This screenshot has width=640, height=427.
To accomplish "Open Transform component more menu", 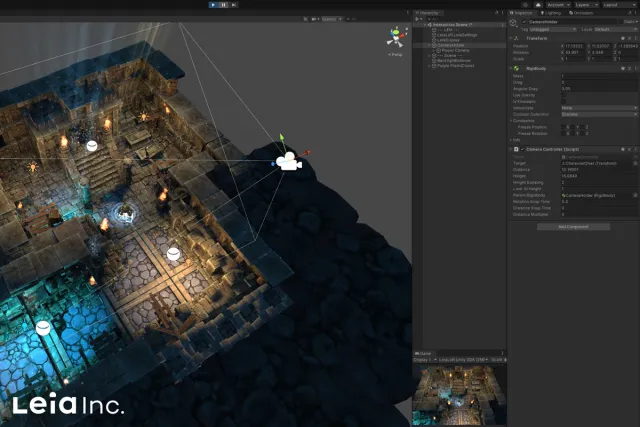I will [x=635, y=38].
